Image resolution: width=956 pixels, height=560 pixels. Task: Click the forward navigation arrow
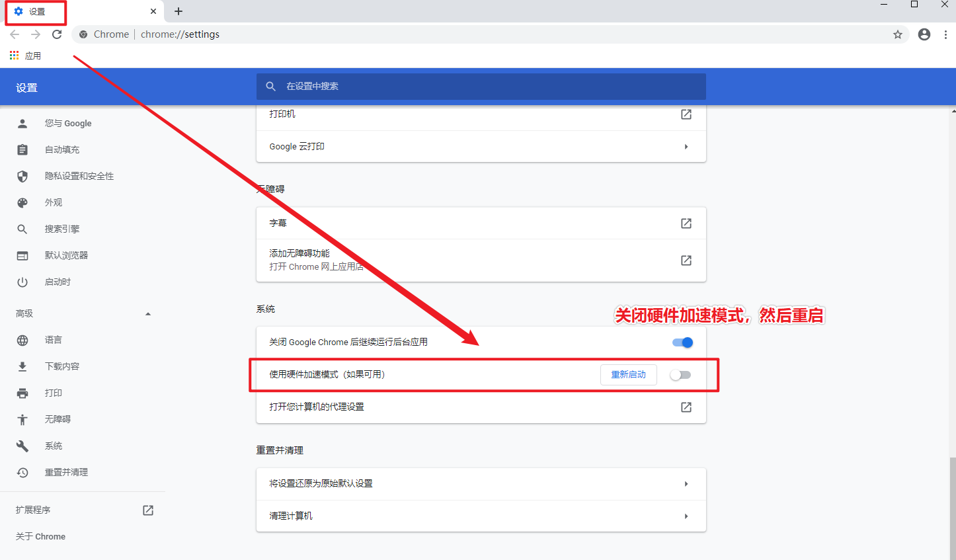click(x=36, y=34)
